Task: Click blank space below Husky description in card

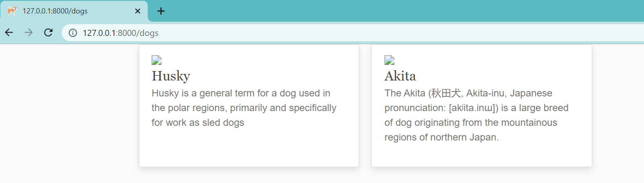Action: coord(249,147)
